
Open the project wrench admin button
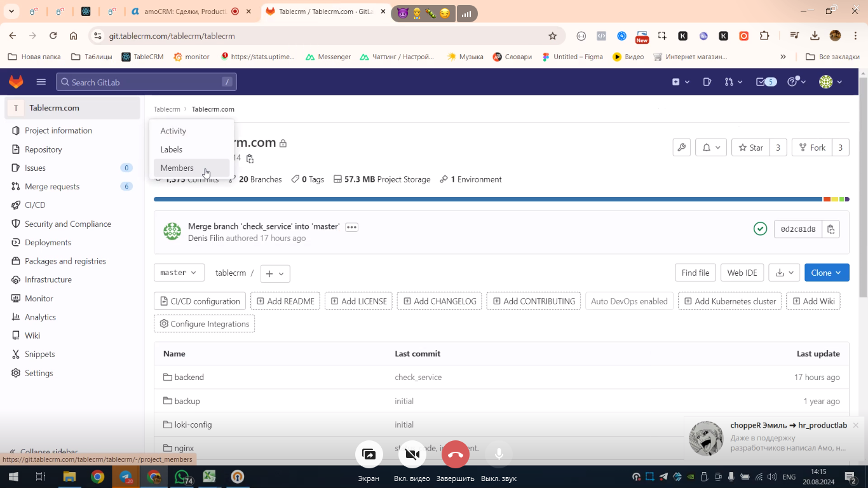click(x=681, y=147)
